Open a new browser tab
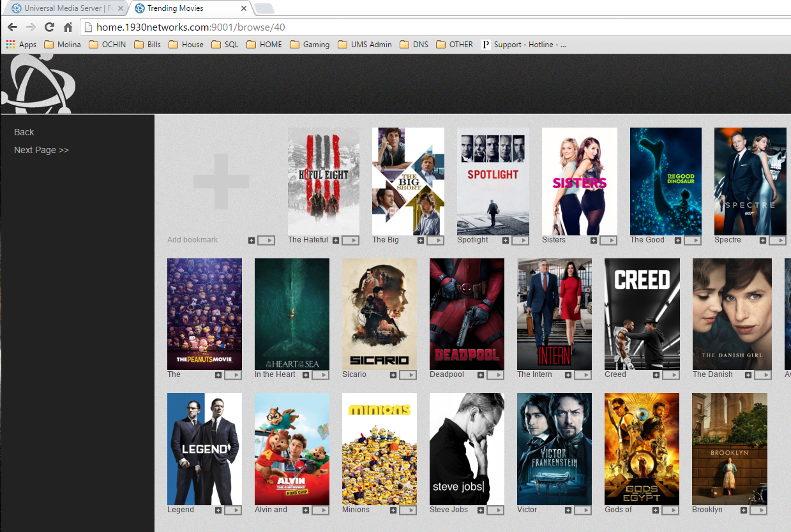This screenshot has width=791, height=532. click(264, 8)
